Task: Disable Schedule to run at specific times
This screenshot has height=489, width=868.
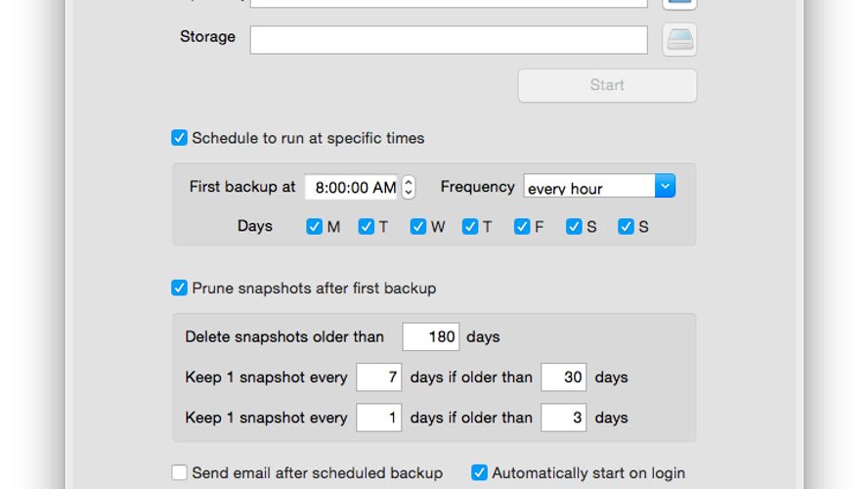Action: click(x=180, y=138)
